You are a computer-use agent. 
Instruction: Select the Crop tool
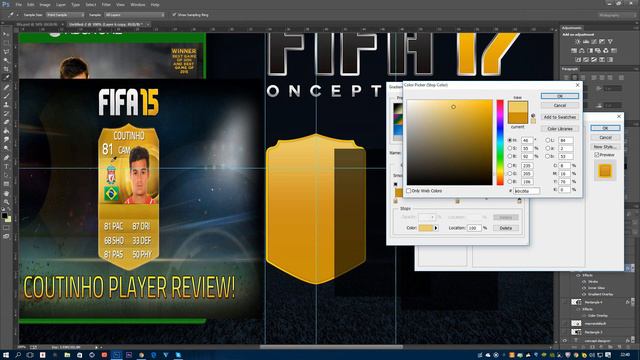click(x=6, y=69)
